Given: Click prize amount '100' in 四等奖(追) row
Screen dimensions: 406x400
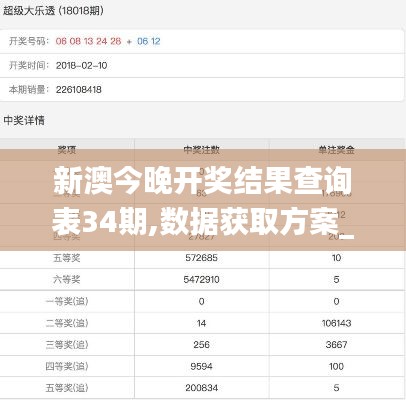Looking at the screenshot, I should click(x=336, y=366).
